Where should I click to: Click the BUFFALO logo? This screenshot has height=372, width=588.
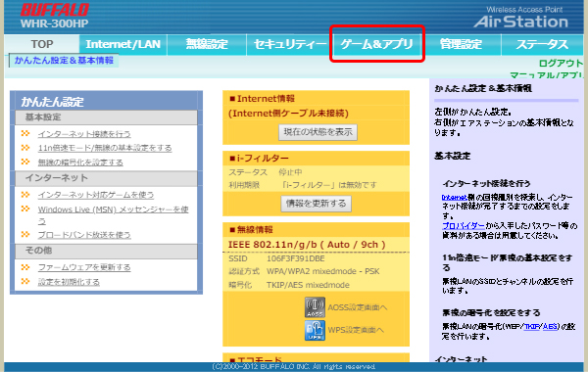pyautogui.click(x=55, y=10)
